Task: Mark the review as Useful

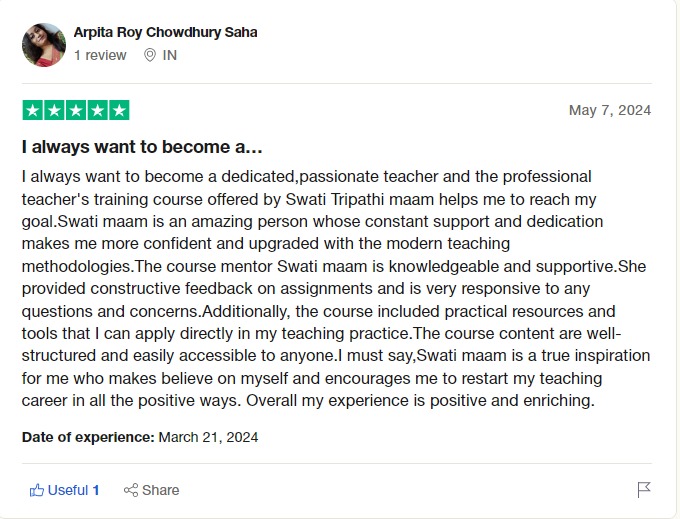Action: pyautogui.click(x=64, y=490)
